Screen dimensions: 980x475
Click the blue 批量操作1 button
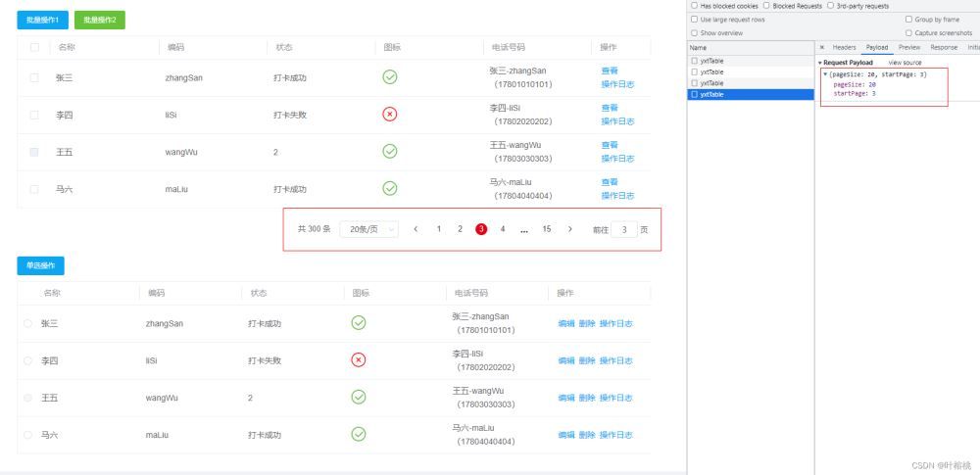tap(42, 20)
